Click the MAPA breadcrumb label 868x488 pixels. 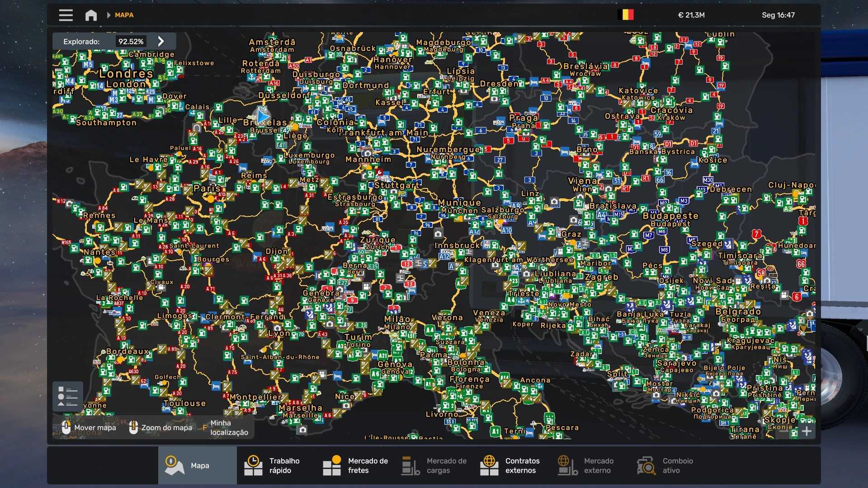click(124, 15)
